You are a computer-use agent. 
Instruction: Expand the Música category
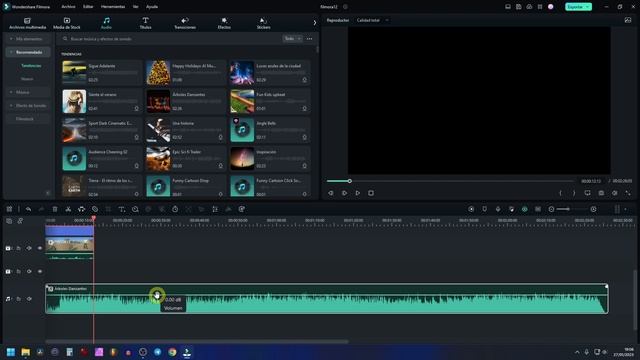point(28,92)
